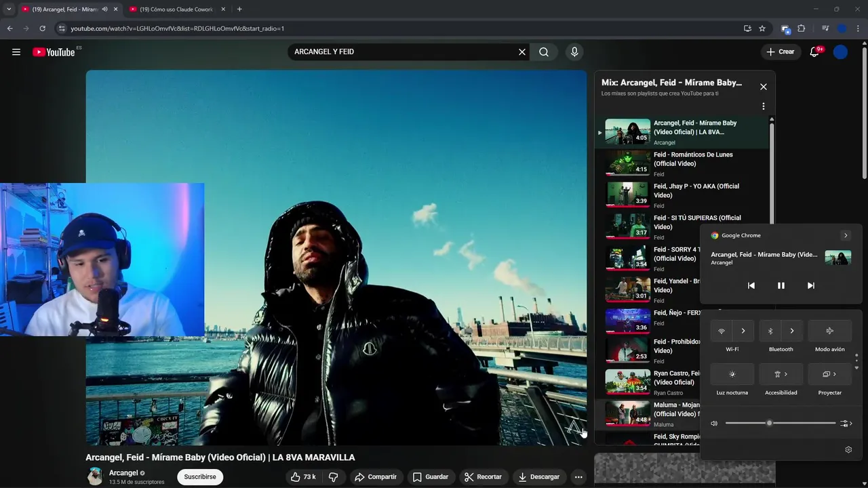The image size is (868, 488).
Task: Start voice search with the microphone icon
Action: coord(574,52)
